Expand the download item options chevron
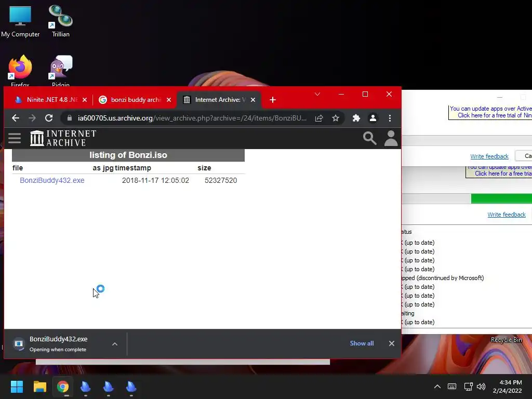Image resolution: width=532 pixels, height=399 pixels. tap(115, 344)
